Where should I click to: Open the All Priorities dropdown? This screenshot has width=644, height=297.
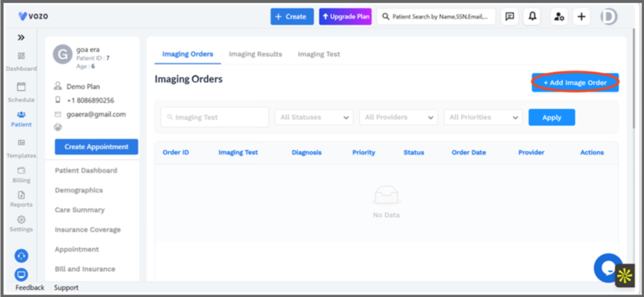pyautogui.click(x=483, y=117)
